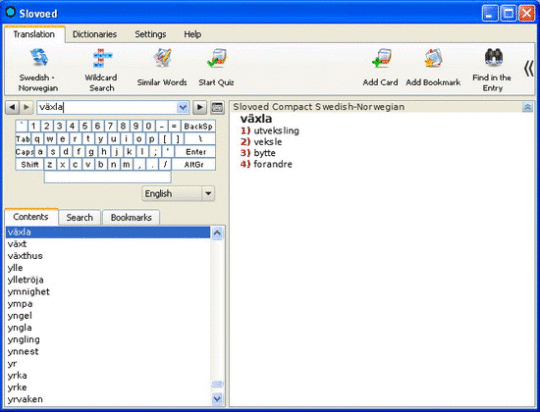Click the 1 key on virtual keyboard
The height and width of the screenshot is (412, 540).
34,126
